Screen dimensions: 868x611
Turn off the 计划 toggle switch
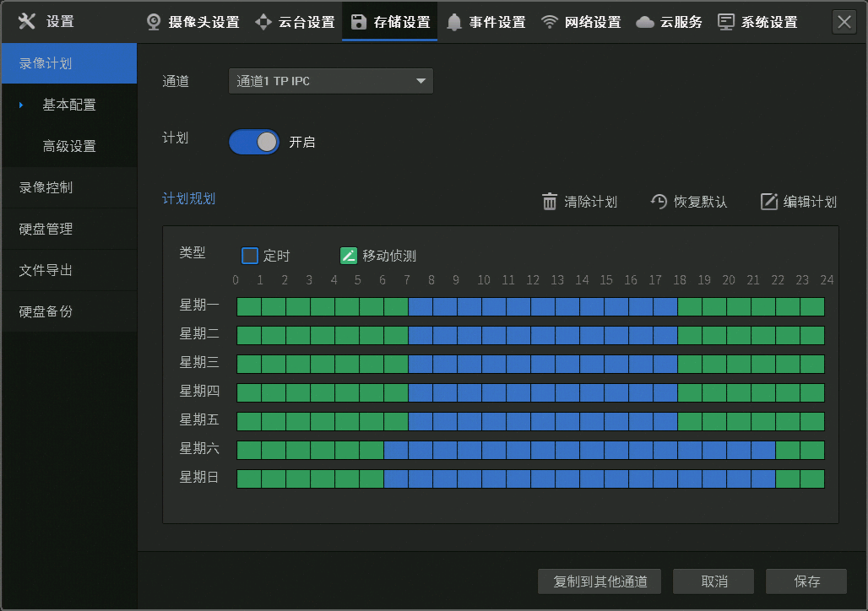(x=254, y=142)
